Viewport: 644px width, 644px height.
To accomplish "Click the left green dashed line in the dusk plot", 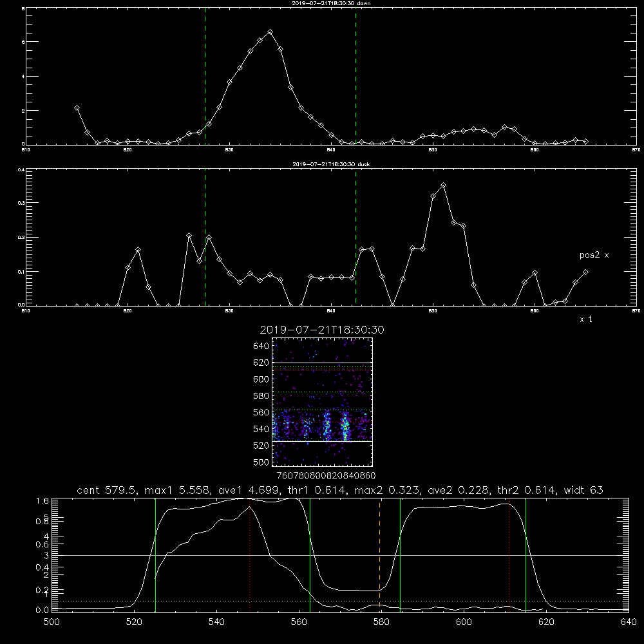I will pyautogui.click(x=205, y=238).
